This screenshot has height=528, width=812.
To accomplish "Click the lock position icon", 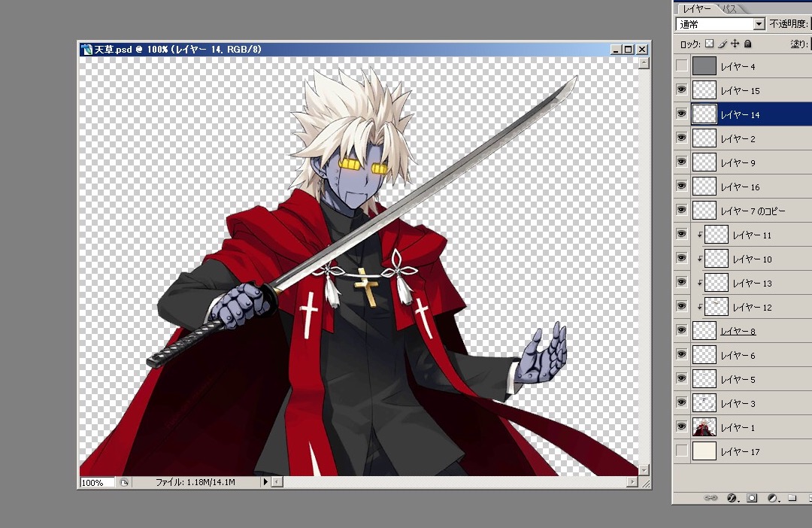I will click(x=735, y=44).
